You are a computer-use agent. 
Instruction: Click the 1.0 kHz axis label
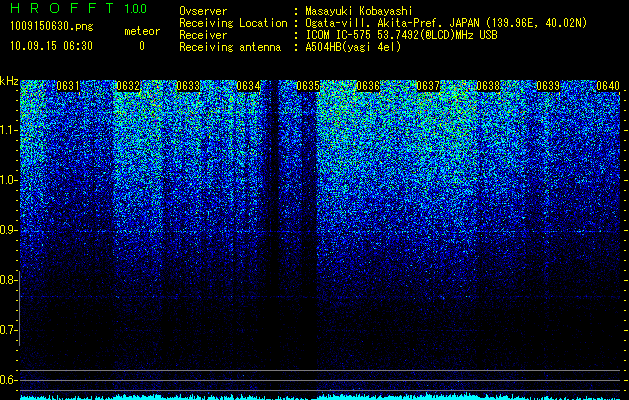7,180
